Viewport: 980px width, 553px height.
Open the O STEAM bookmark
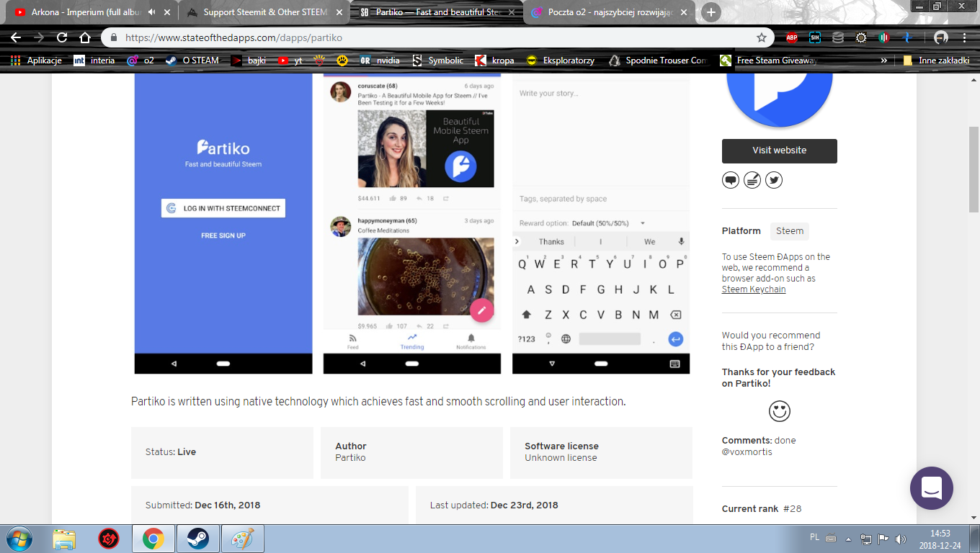[192, 60]
